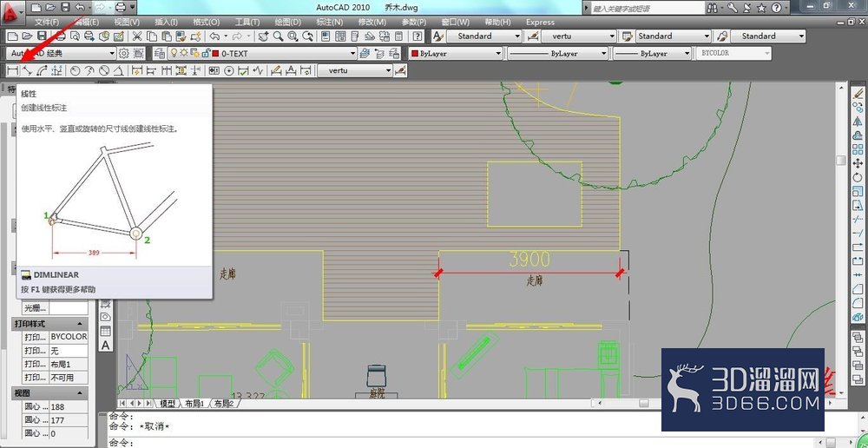This screenshot has height=448, width=868.
Task: Select the Aligned dimension tool
Action: coord(27,71)
